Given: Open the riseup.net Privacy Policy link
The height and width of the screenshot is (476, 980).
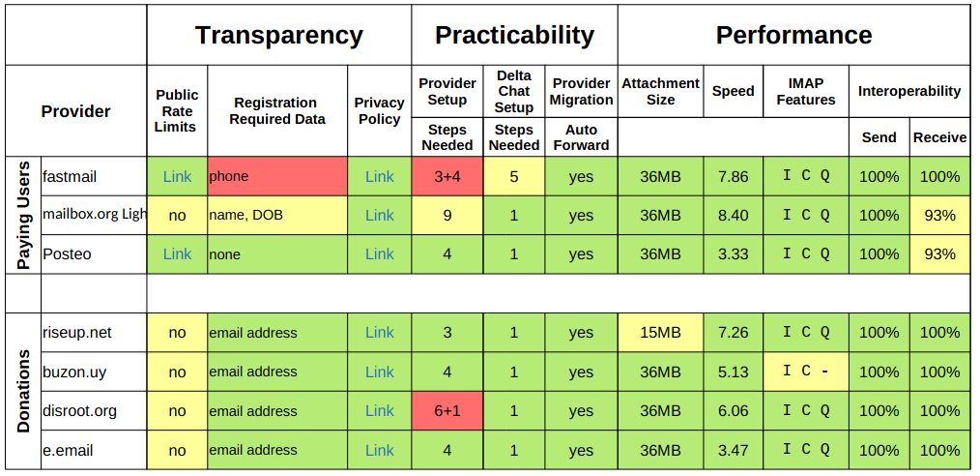Looking at the screenshot, I should [379, 332].
